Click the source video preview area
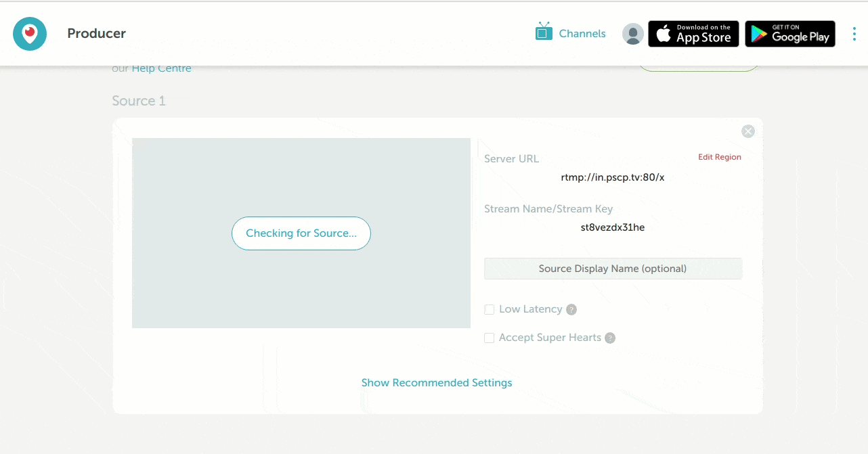 [x=301, y=233]
